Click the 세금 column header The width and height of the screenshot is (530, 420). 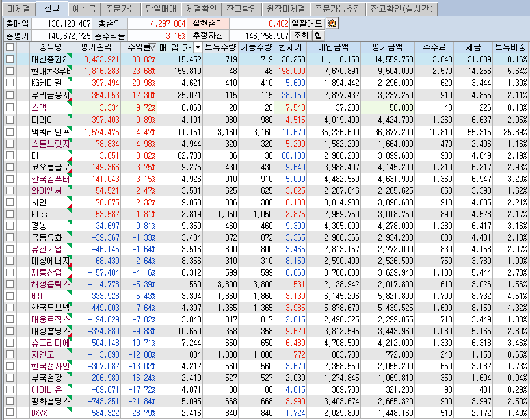(x=473, y=47)
